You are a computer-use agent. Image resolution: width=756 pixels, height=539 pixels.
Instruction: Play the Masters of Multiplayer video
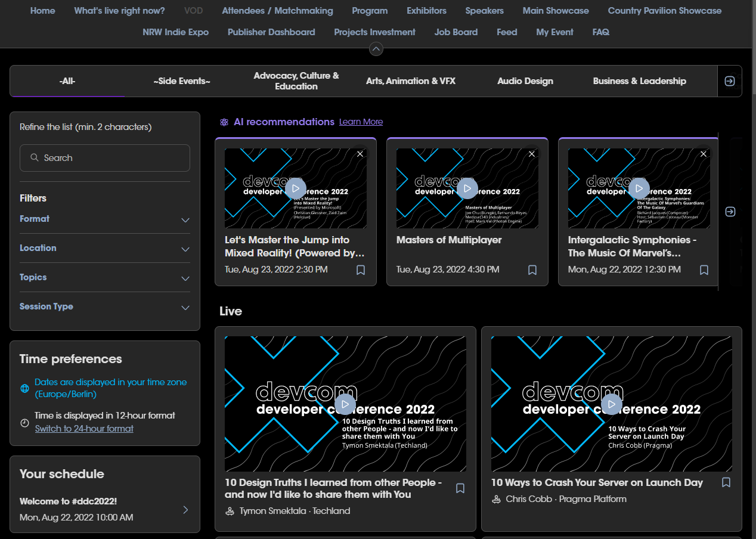[467, 188]
